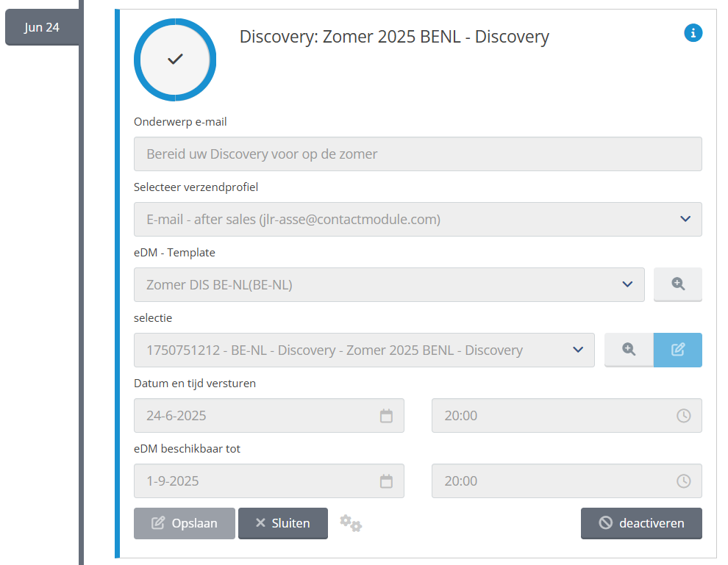Click the time field under eDM beschikbaar tot
The image size is (728, 565).
(566, 481)
